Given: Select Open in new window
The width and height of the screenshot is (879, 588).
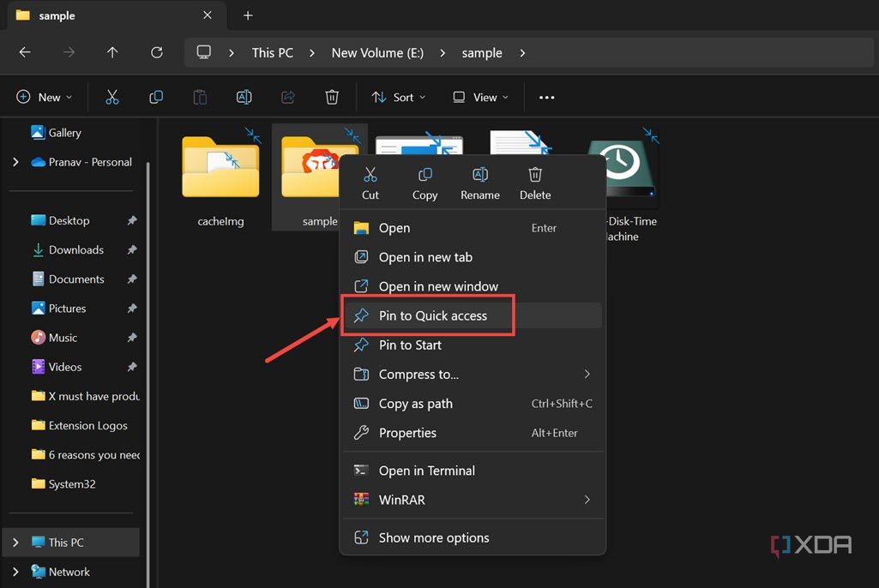Looking at the screenshot, I should (473, 286).
